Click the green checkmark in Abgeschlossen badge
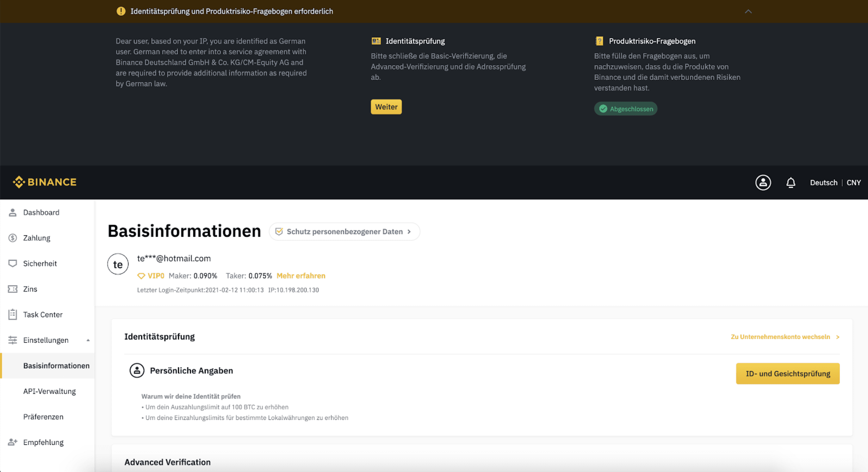868x472 pixels. [x=603, y=109]
